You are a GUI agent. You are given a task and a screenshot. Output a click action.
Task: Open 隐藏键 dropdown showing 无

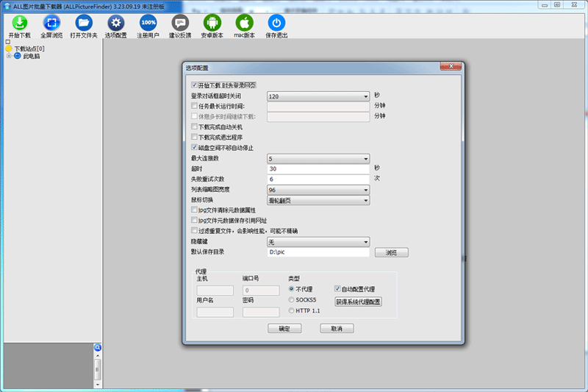[x=318, y=242]
